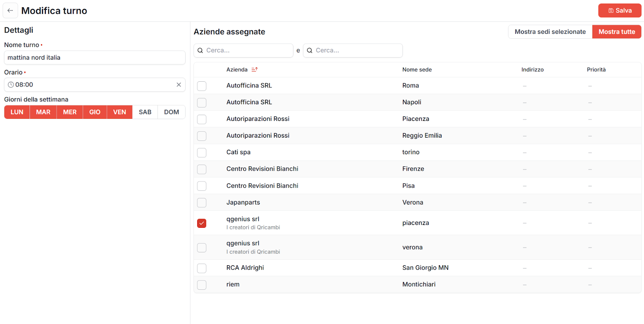Click the Nome sede column header
Image resolution: width=644 pixels, height=324 pixels.
click(x=417, y=70)
